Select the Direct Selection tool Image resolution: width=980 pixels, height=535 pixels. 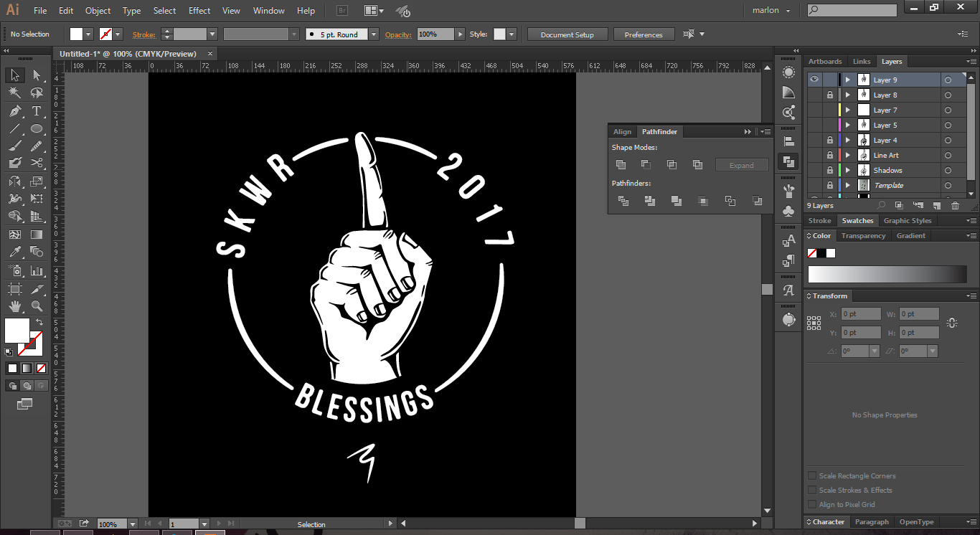(x=37, y=75)
